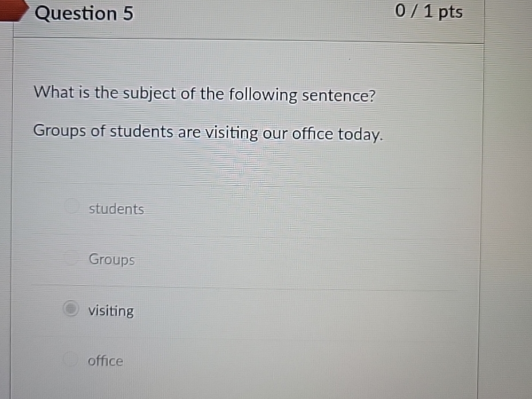Click the "Groups" answer label

(111, 259)
